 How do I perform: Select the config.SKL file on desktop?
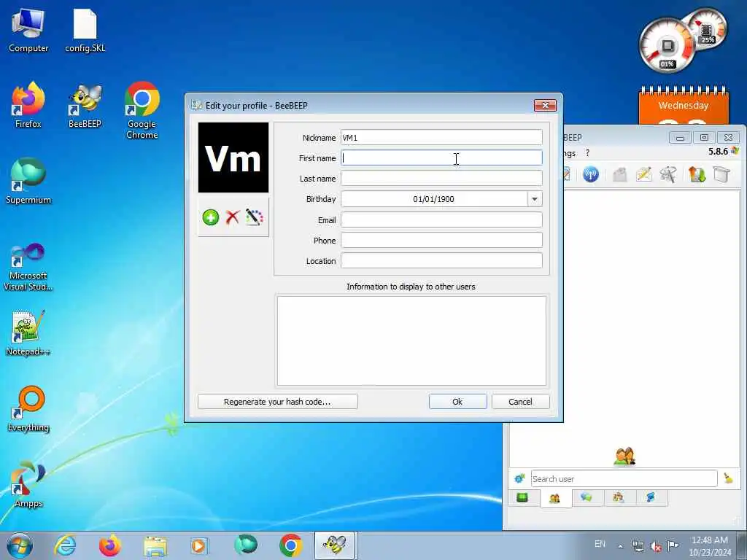85,31
